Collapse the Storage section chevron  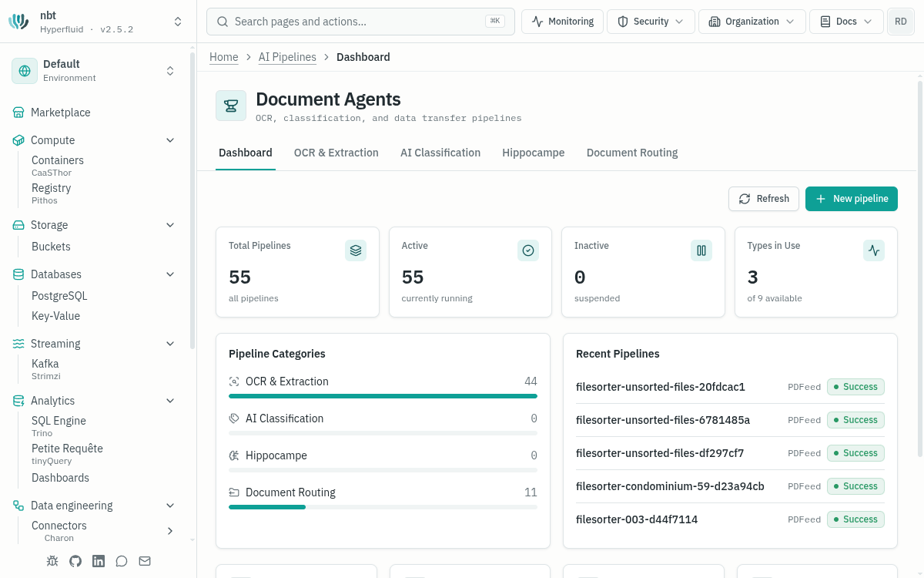pyautogui.click(x=170, y=225)
